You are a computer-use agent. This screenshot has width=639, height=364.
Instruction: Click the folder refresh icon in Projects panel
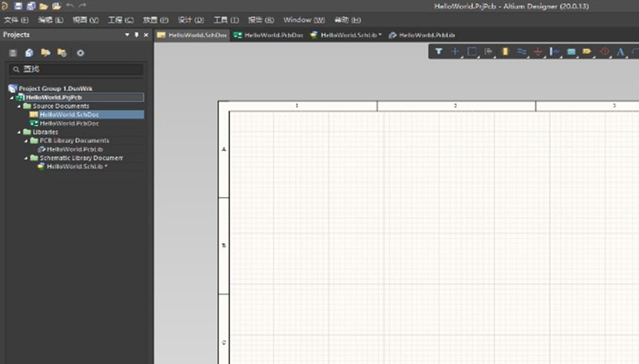click(62, 52)
